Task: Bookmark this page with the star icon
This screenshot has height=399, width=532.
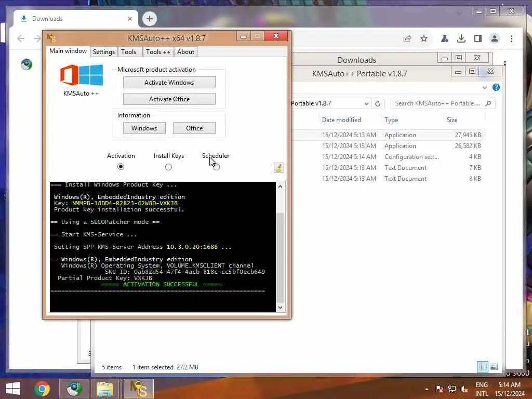Action: [424, 38]
